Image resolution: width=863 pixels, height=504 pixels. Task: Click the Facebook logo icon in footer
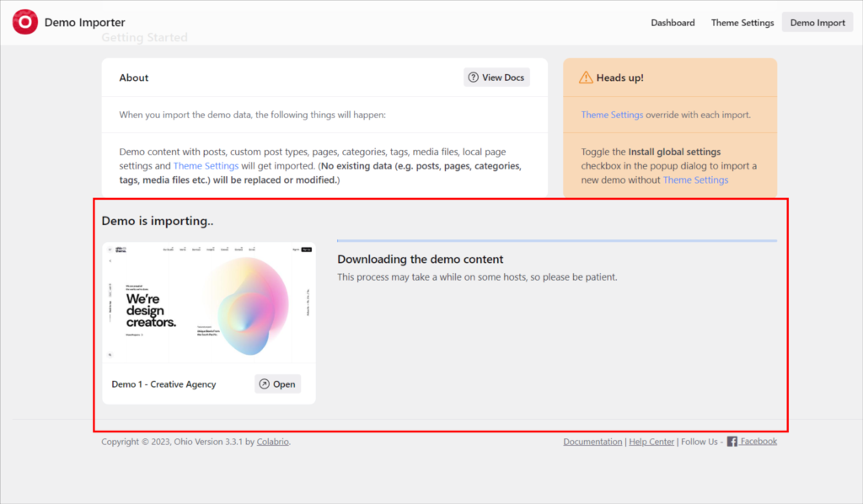click(x=732, y=442)
